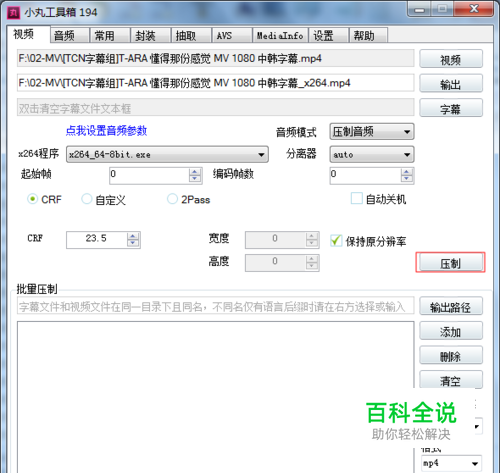Open the x264程序 dropdown

[167, 154]
